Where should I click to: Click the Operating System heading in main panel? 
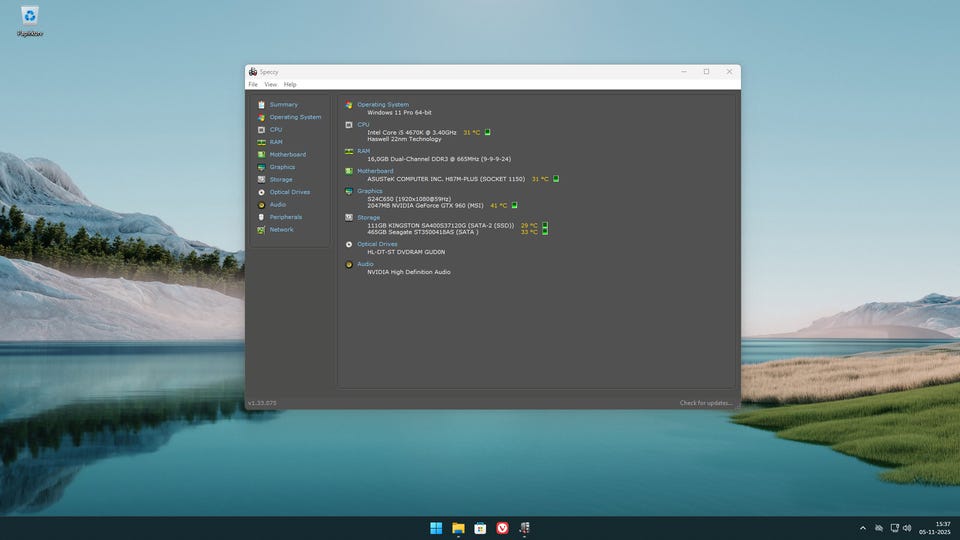click(x=383, y=105)
